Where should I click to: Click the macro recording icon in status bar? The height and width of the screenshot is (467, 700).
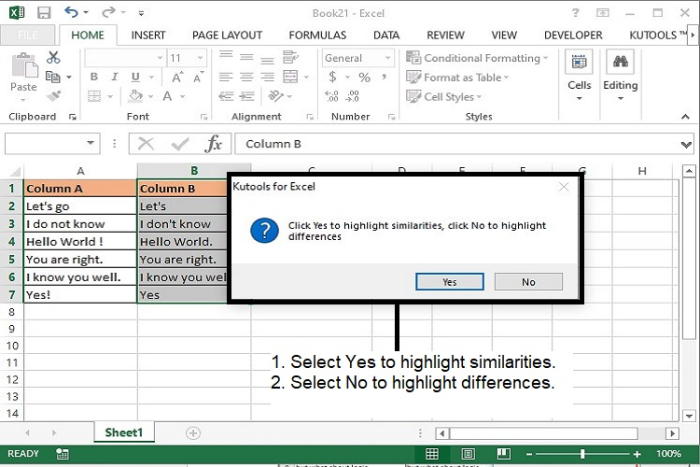pyautogui.click(x=62, y=454)
